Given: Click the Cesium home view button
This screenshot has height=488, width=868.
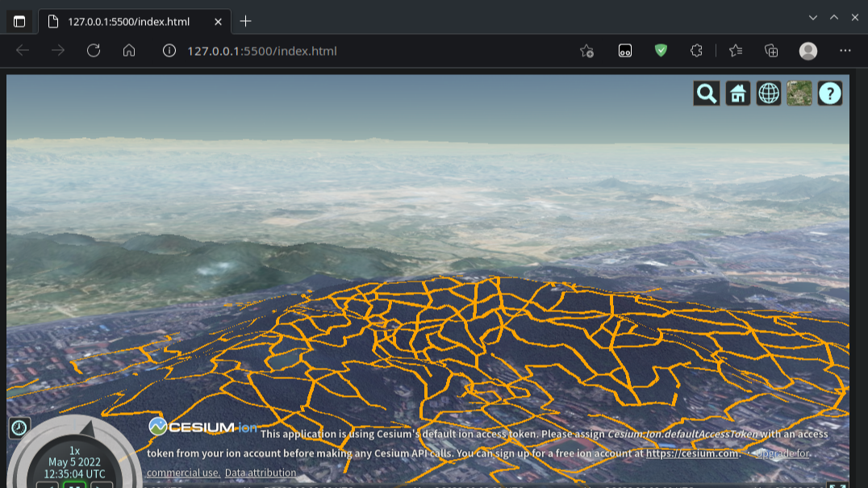Looking at the screenshot, I should (x=737, y=94).
